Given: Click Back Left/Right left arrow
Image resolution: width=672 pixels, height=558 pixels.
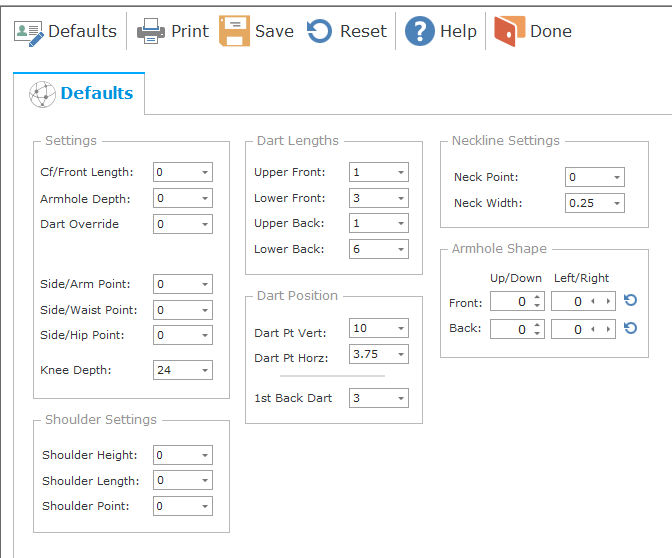Looking at the screenshot, I should tap(595, 329).
